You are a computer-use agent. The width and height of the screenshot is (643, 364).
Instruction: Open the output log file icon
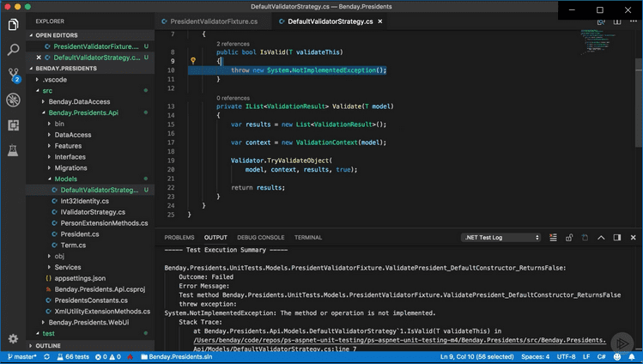pos(585,237)
